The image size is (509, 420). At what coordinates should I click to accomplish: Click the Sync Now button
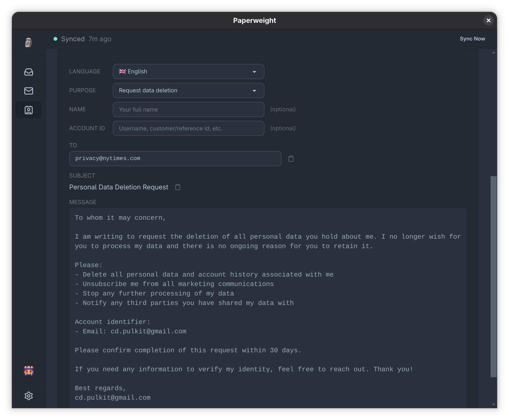[472, 39]
